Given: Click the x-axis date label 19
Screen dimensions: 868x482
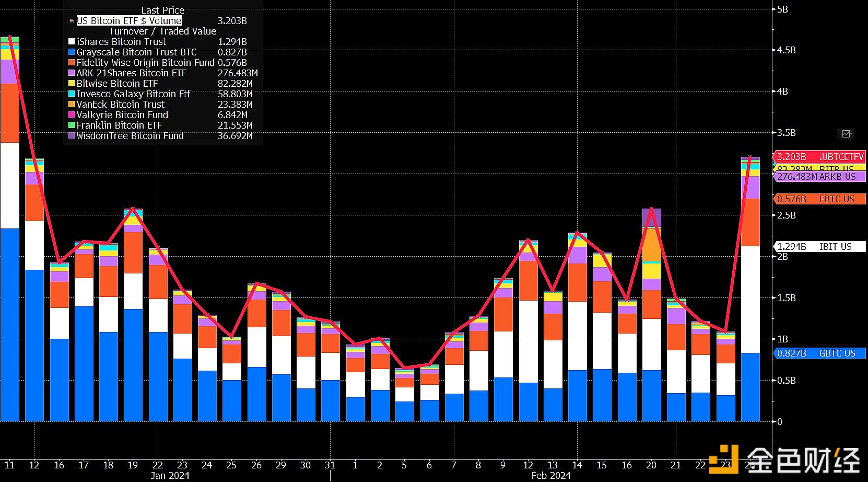Looking at the screenshot, I should [133, 465].
